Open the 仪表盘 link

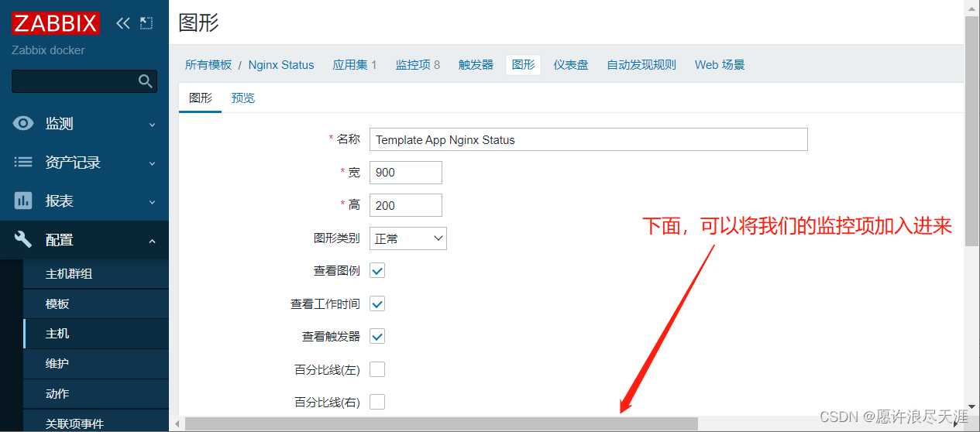pyautogui.click(x=571, y=65)
